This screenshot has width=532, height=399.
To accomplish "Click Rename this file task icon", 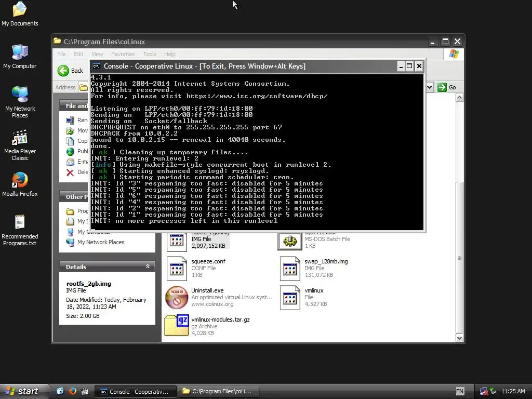I will coord(70,120).
